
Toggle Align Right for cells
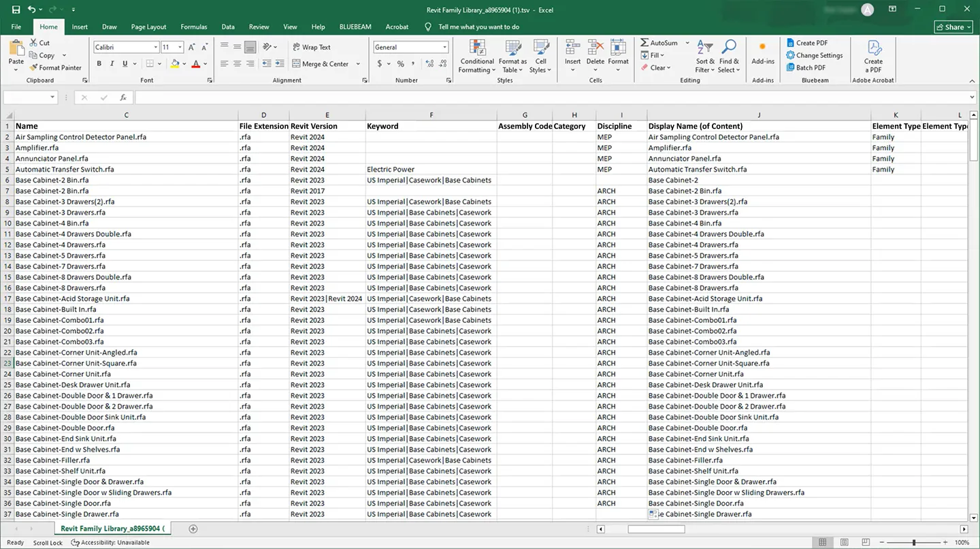click(x=250, y=64)
